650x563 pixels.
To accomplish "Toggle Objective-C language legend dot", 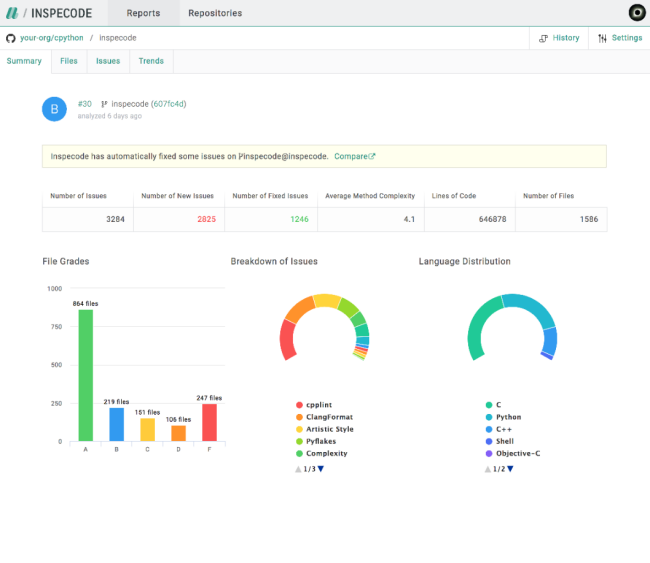I will click(489, 454).
